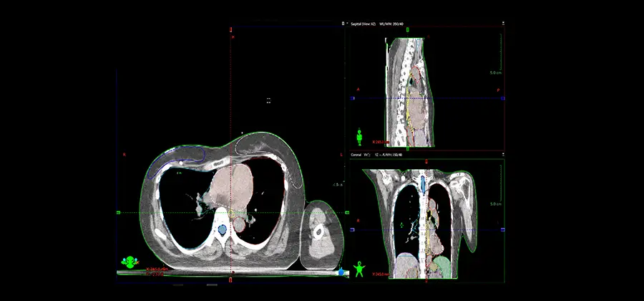644x301 pixels.
Task: Select blue left handle in sagittal view
Action: [352, 98]
